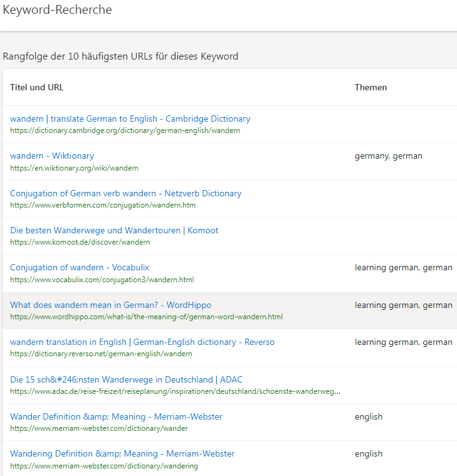Open the ADAC Wanderwege in Deutschland link
Image resolution: width=457 pixels, height=476 pixels.
pyautogui.click(x=126, y=379)
